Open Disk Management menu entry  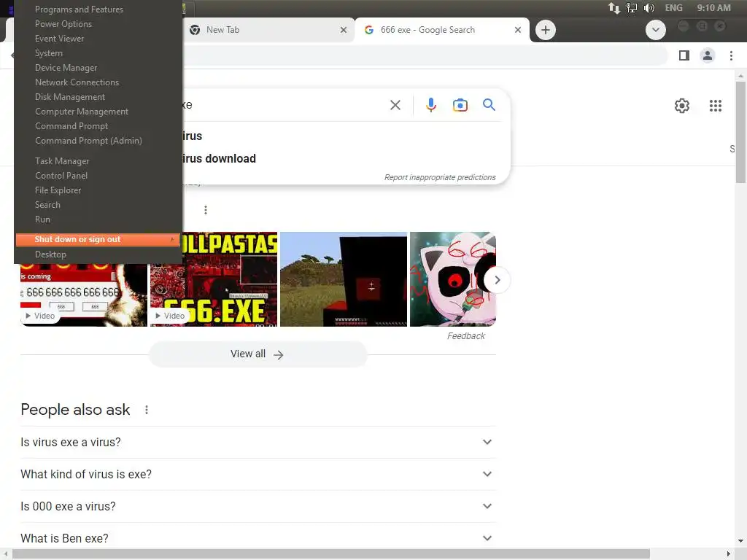coord(69,97)
